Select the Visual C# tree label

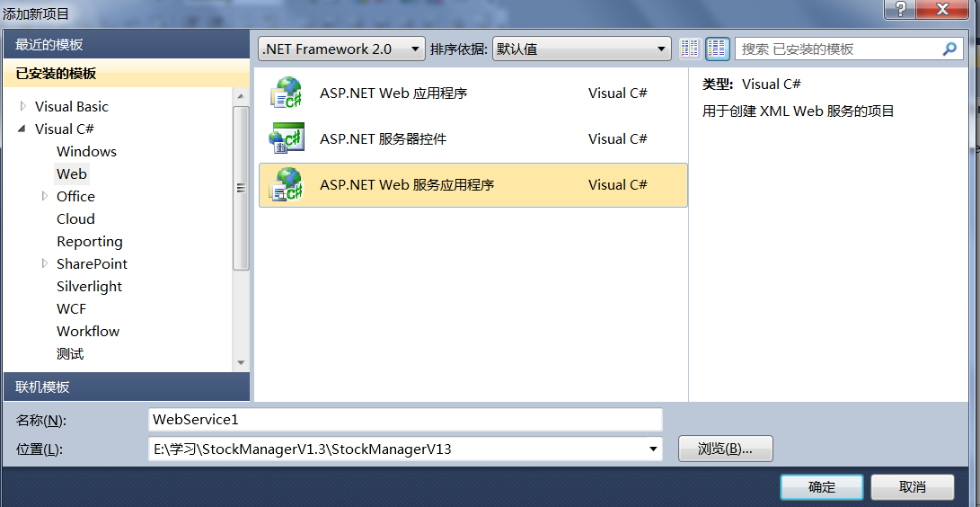click(x=65, y=129)
